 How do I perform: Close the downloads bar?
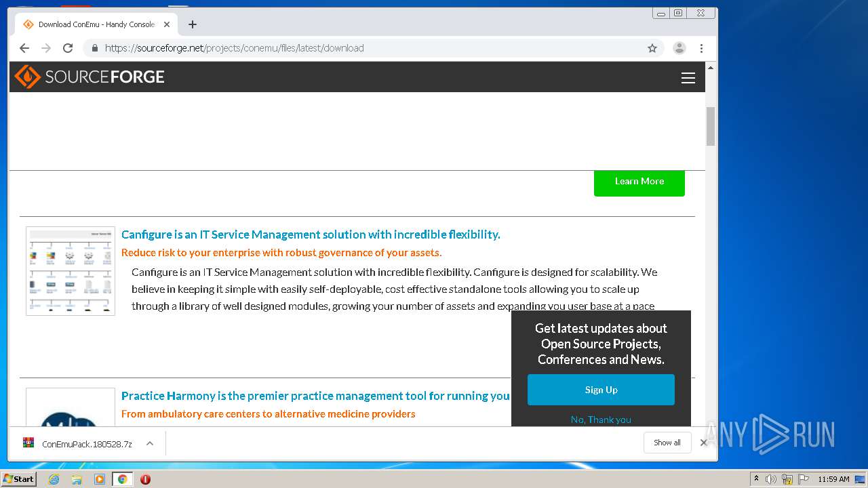[704, 443]
